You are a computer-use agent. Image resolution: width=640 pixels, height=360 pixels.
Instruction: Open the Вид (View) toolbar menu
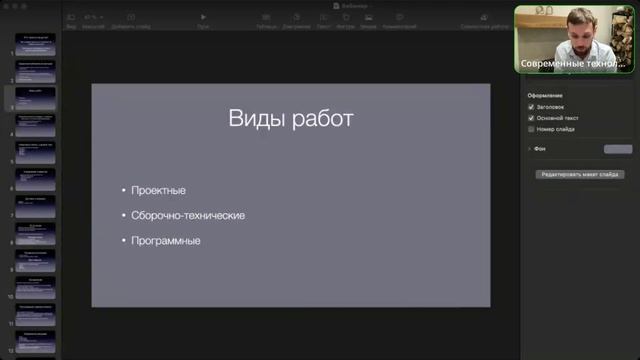point(71,18)
